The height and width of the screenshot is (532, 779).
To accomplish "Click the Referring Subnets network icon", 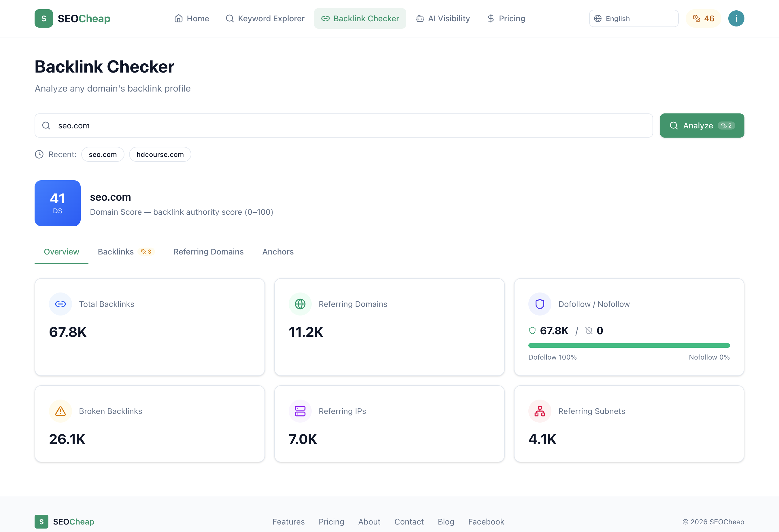I will [540, 411].
